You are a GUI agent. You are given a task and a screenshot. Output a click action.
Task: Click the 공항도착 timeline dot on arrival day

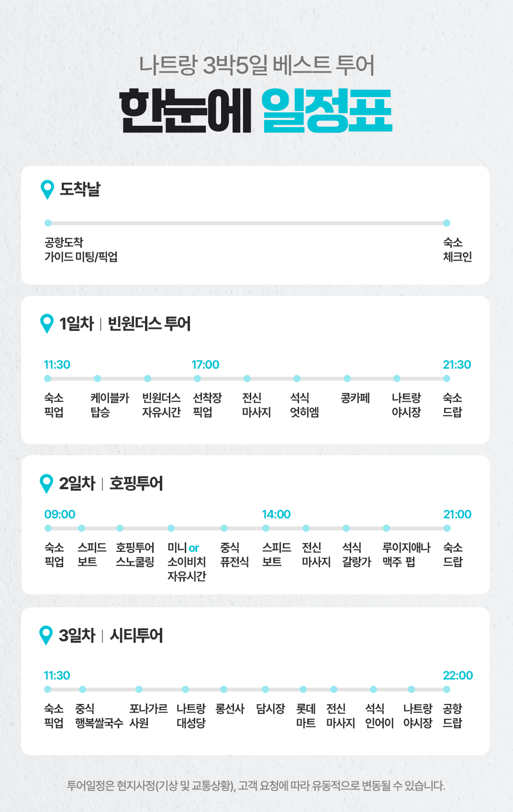[x=48, y=223]
